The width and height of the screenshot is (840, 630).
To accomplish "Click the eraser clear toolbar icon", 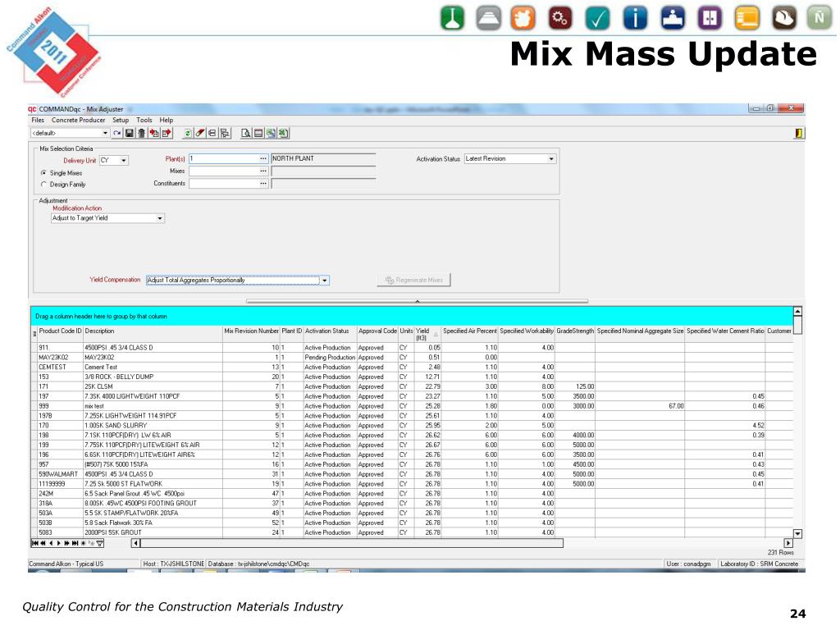I will coord(201,133).
